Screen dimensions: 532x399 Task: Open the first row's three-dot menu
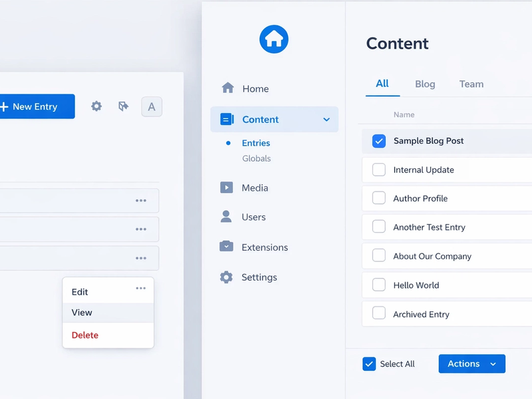click(141, 201)
